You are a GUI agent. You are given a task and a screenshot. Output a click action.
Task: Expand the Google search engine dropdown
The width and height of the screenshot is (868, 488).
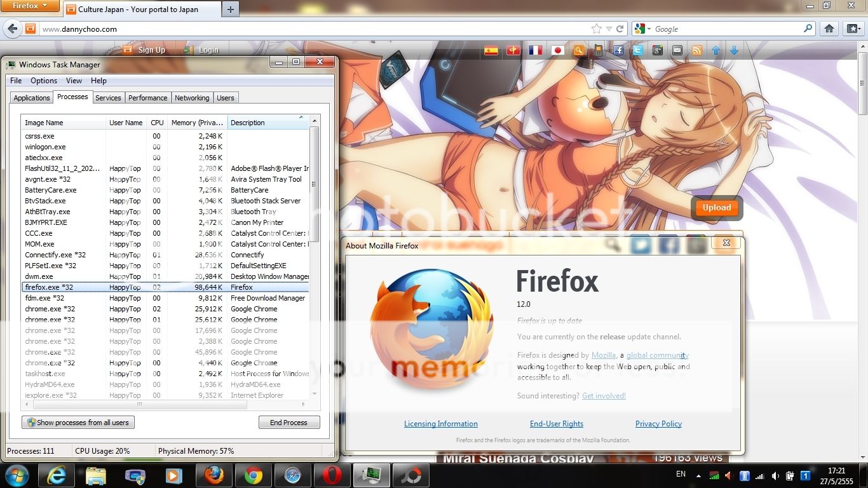coord(642,29)
